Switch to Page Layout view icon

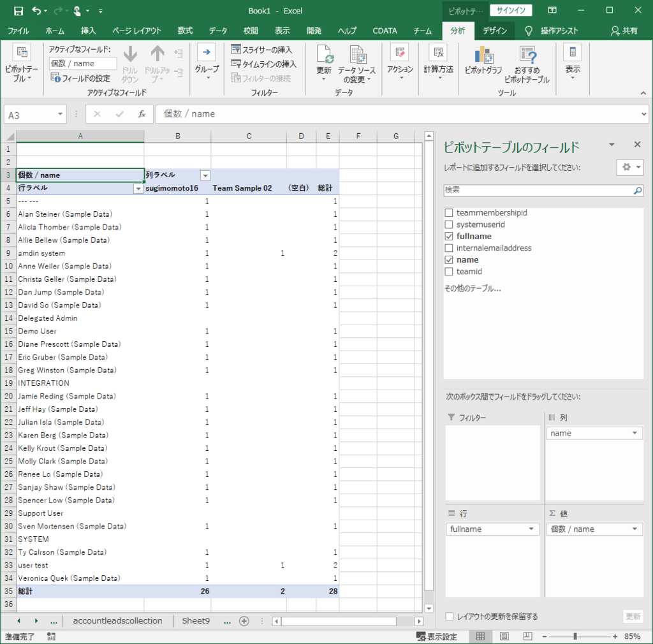tap(504, 636)
